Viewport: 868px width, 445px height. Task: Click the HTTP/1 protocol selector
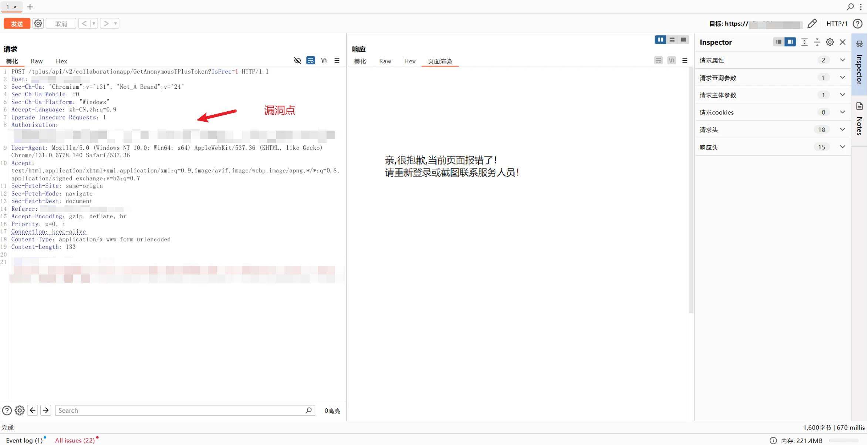pos(837,24)
